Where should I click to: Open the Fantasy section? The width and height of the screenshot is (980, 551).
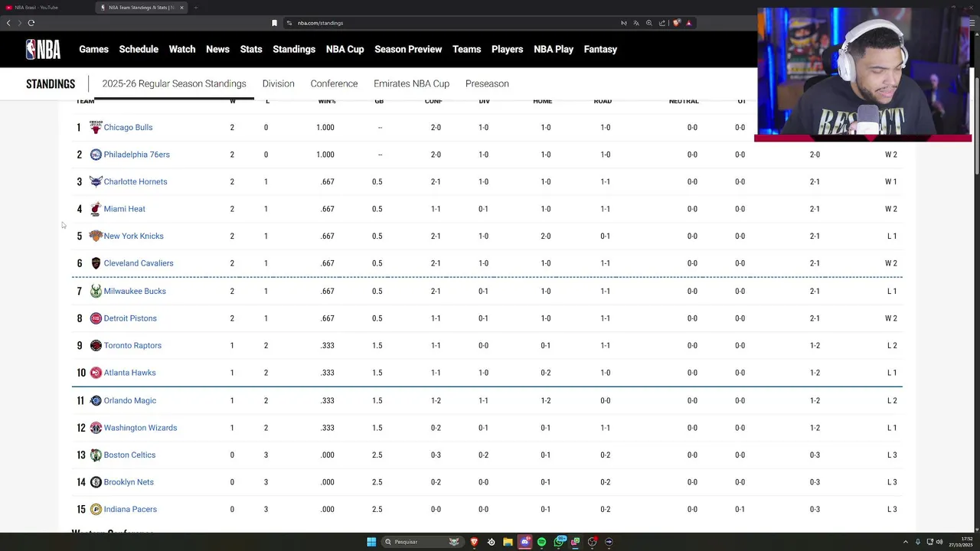tap(600, 49)
